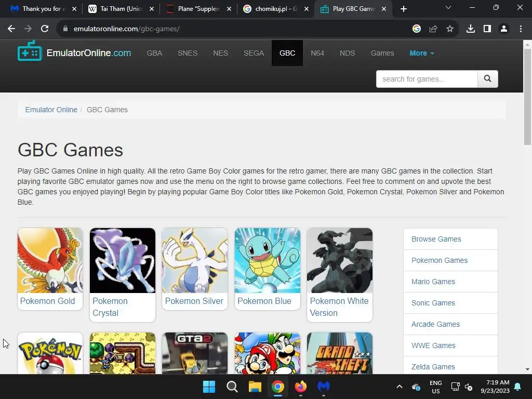Open Pokemon Gold Ho-Oh thumbnail

[50, 261]
